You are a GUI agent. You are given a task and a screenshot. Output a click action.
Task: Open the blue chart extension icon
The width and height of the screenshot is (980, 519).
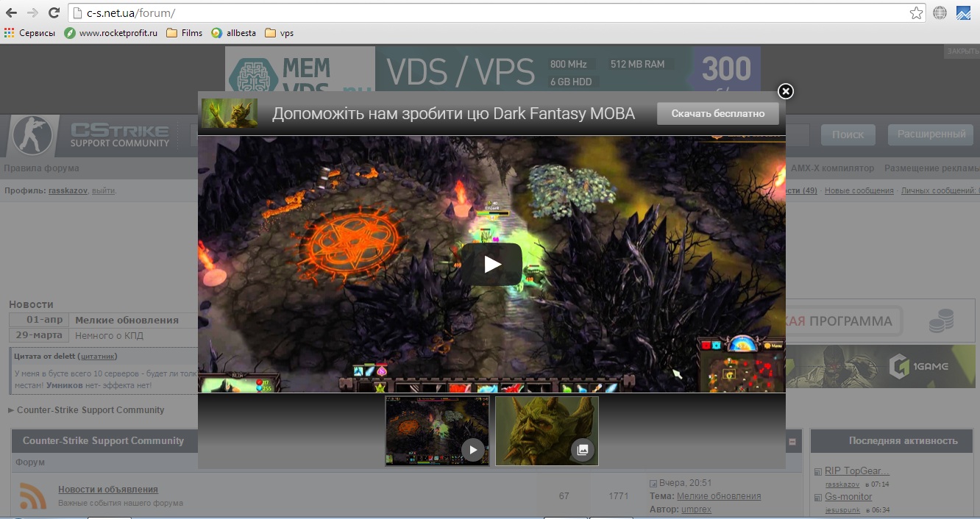click(x=963, y=13)
